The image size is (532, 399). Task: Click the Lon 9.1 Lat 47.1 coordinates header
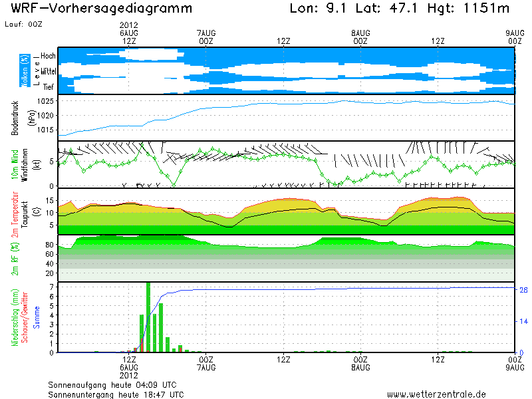400,9
